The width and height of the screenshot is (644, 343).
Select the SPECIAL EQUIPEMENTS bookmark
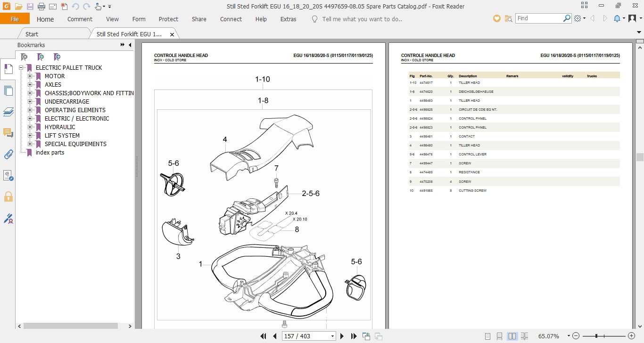[x=75, y=144]
